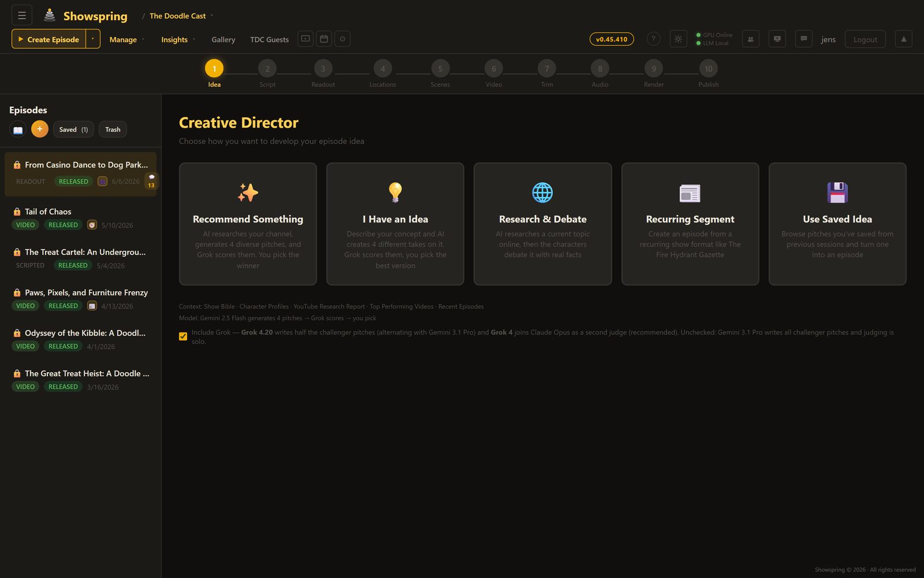The height and width of the screenshot is (578, 924).
Task: Click lock icon on Paws, Pixels episode
Action: [17, 292]
